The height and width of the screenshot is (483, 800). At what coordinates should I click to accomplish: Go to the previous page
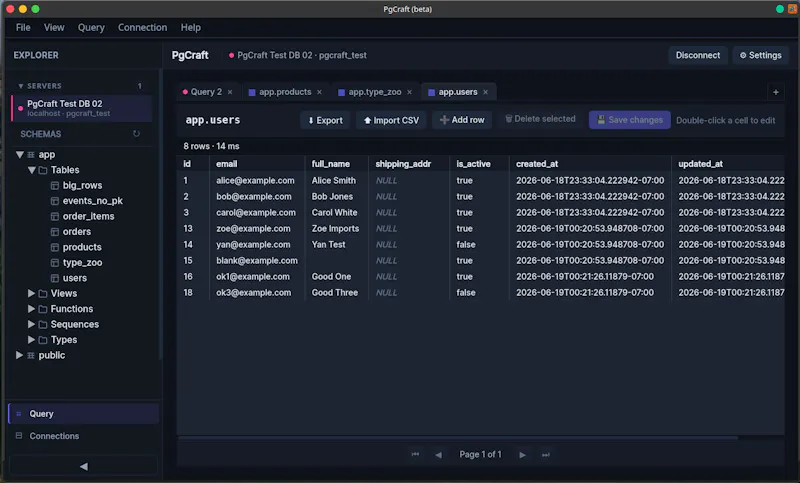pyautogui.click(x=438, y=454)
